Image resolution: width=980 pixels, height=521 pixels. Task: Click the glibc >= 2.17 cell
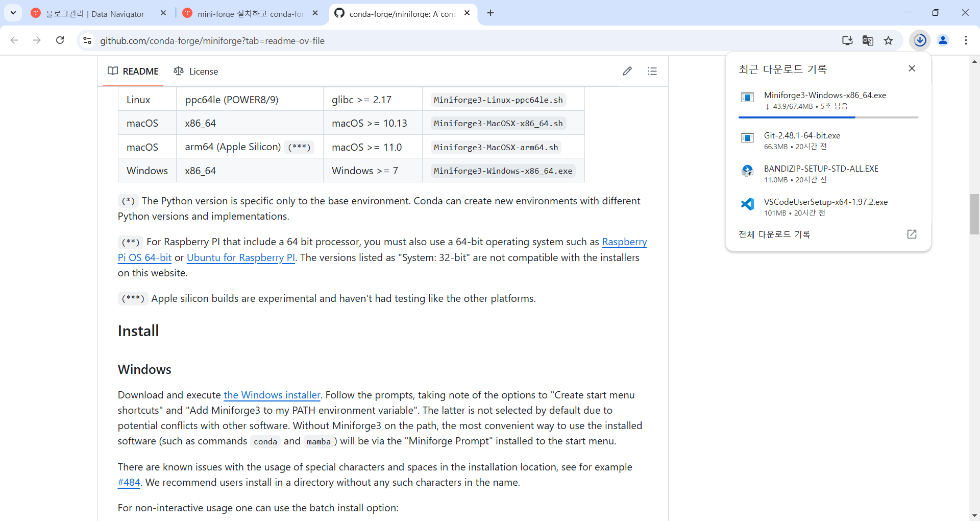373,100
